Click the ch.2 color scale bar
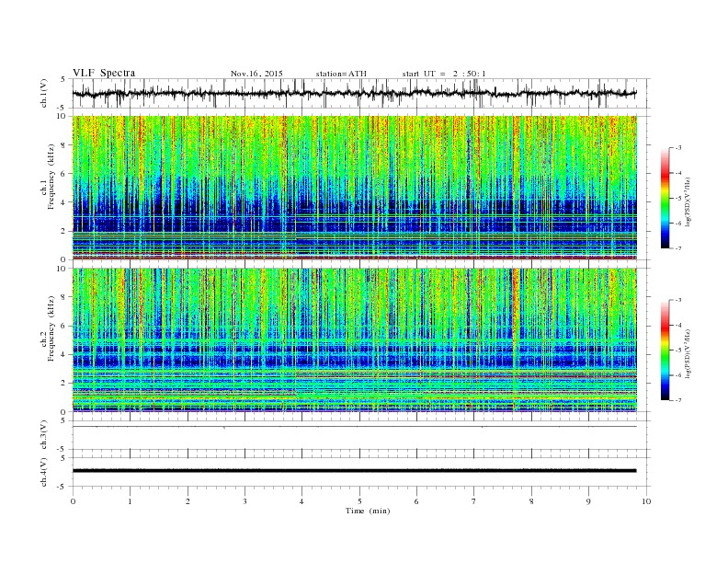Image resolution: width=728 pixels, height=563 pixels. tap(665, 350)
